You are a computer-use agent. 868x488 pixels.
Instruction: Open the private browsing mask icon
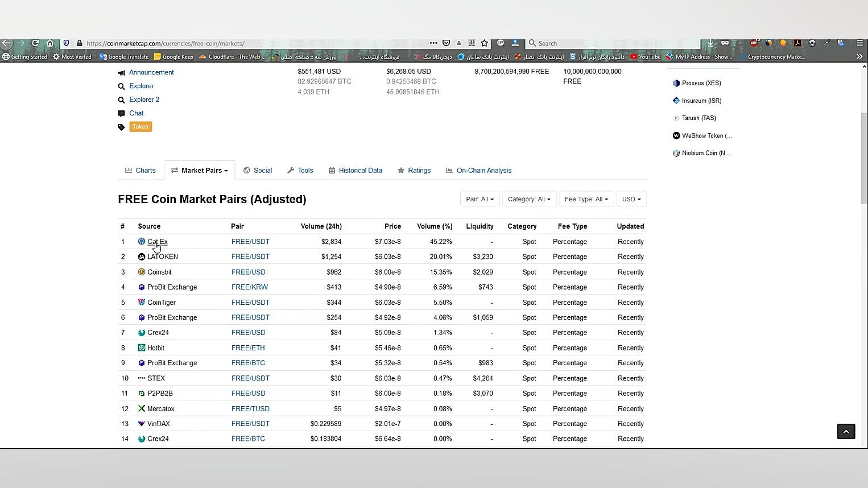click(725, 43)
